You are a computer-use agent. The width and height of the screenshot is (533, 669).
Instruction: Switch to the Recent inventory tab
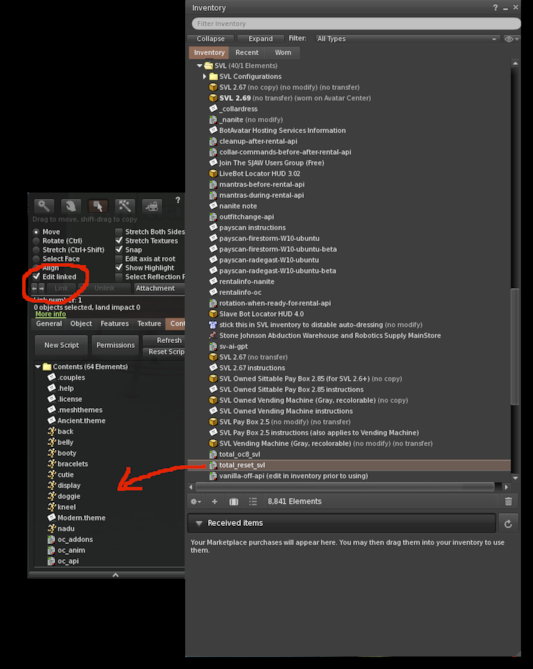point(247,52)
